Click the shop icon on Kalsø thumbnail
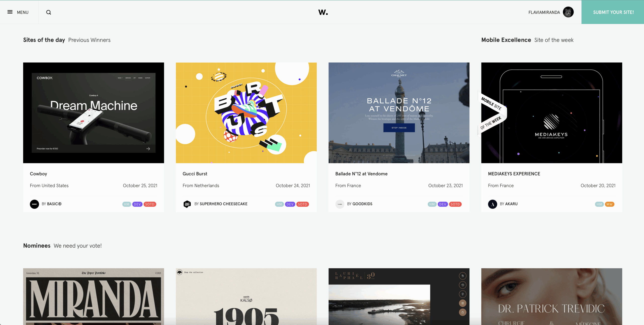644x325 pixels. pos(180,272)
